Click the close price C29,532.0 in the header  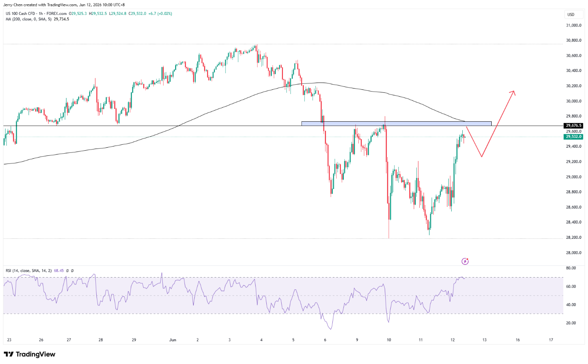point(138,14)
